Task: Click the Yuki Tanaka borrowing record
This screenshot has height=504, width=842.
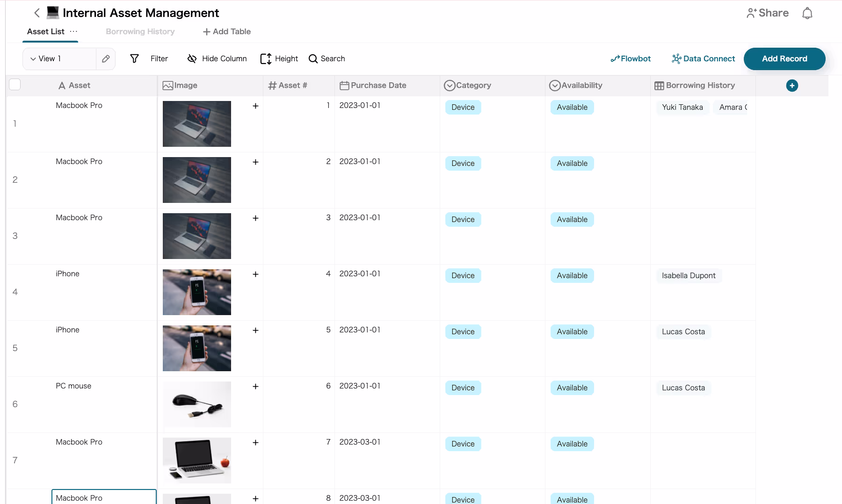Action: click(682, 107)
